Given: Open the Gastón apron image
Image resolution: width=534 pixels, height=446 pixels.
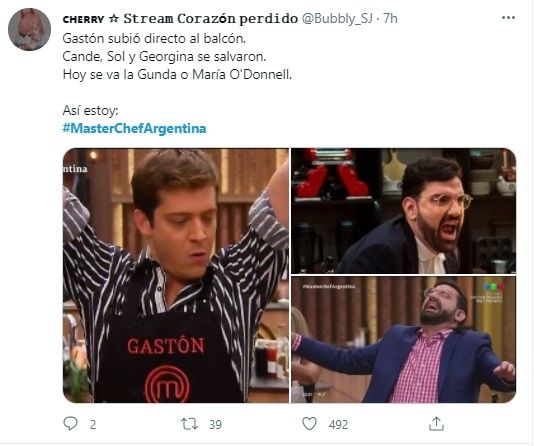Looking at the screenshot, I should [176, 275].
